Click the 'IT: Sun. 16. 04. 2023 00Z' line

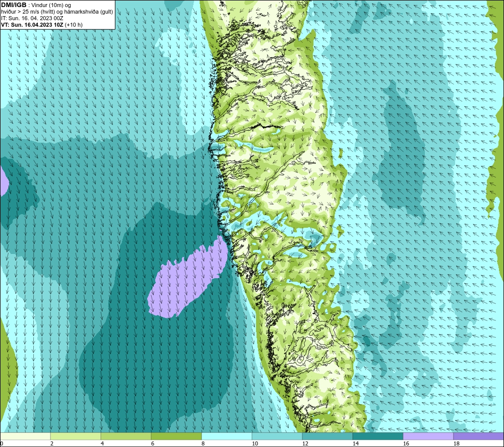pyautogui.click(x=32, y=18)
